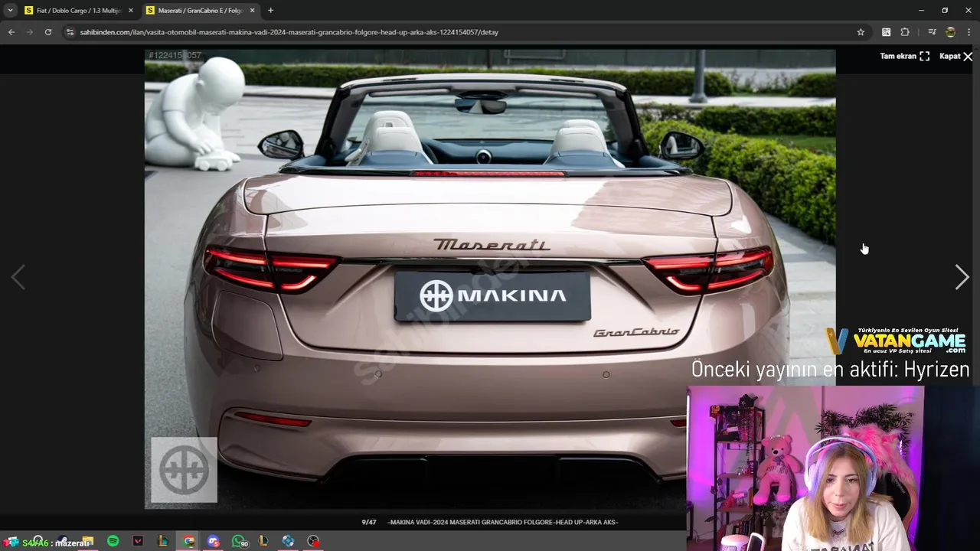Open the blue hexagon app in taskbar
This screenshot has width=980, height=551.
pyautogui.click(x=288, y=541)
